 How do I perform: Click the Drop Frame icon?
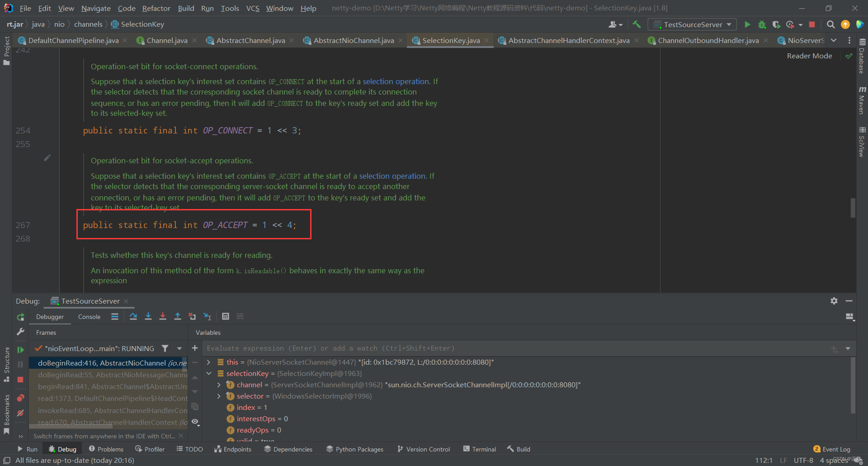click(x=193, y=317)
